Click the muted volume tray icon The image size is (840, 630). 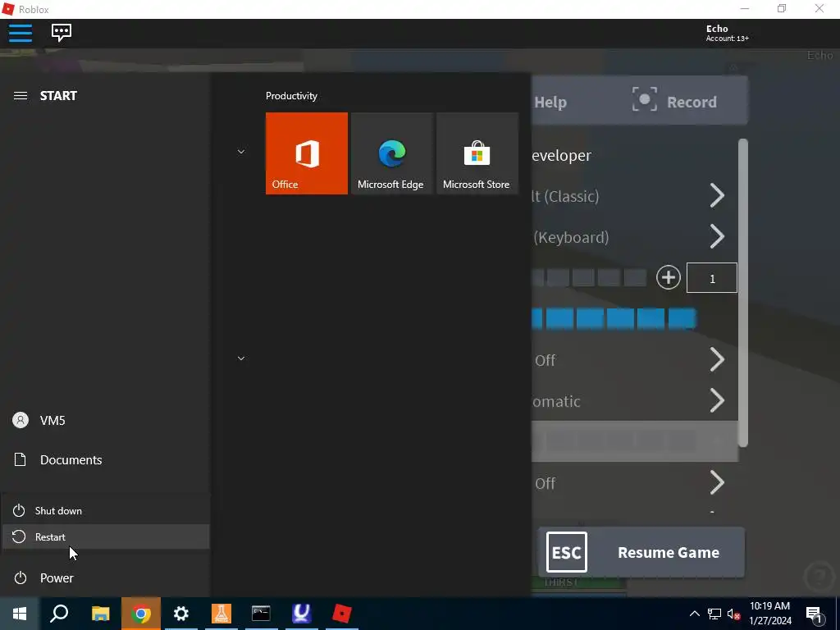(733, 614)
